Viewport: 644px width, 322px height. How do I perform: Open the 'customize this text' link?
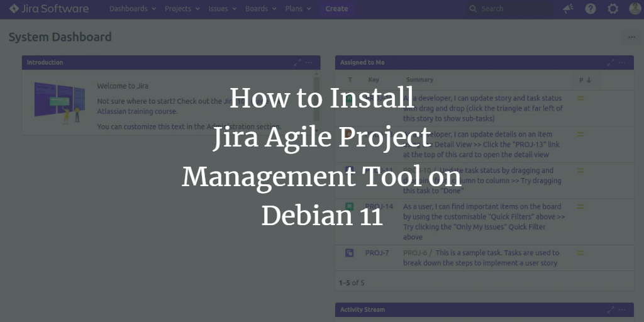tap(155, 127)
